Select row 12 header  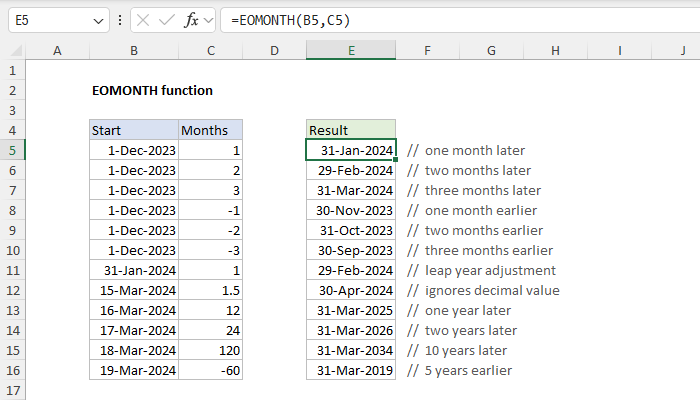pyautogui.click(x=12, y=291)
